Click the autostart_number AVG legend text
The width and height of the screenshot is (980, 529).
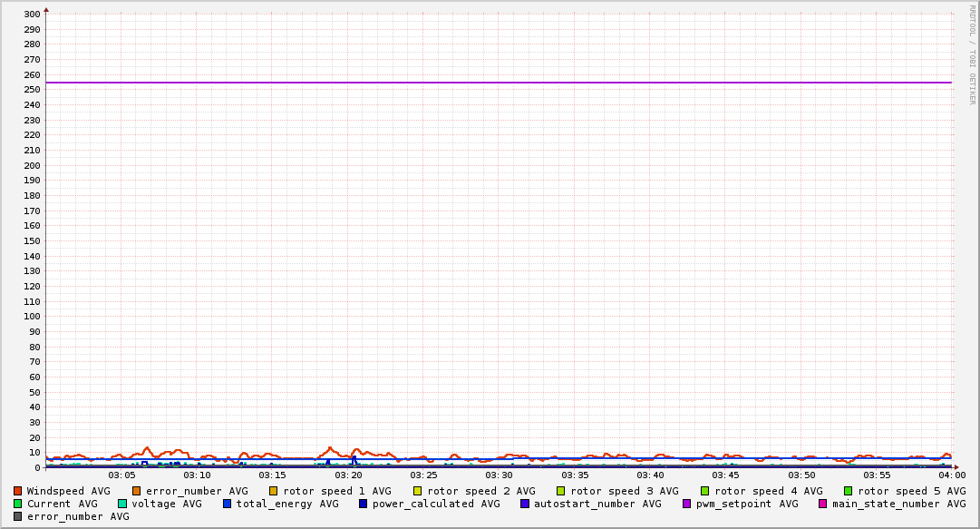[597, 504]
